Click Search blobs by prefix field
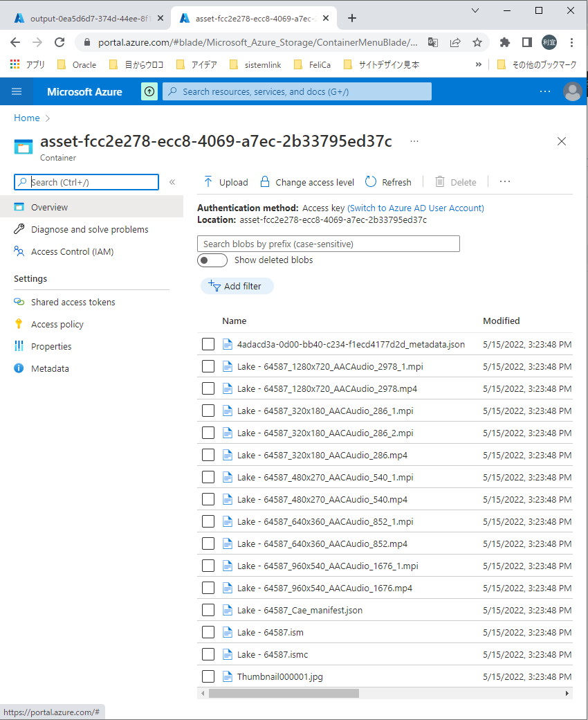Viewport: 588px width, 720px height. coord(329,244)
